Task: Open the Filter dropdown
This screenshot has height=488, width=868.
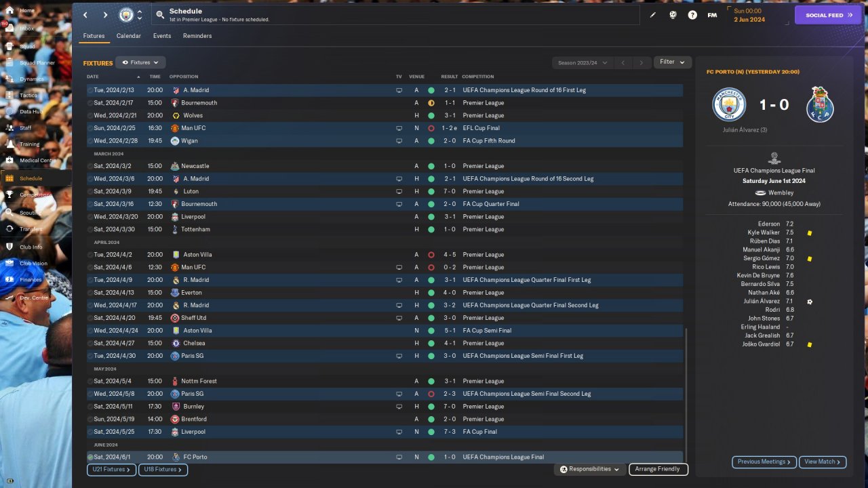Action: [x=672, y=62]
